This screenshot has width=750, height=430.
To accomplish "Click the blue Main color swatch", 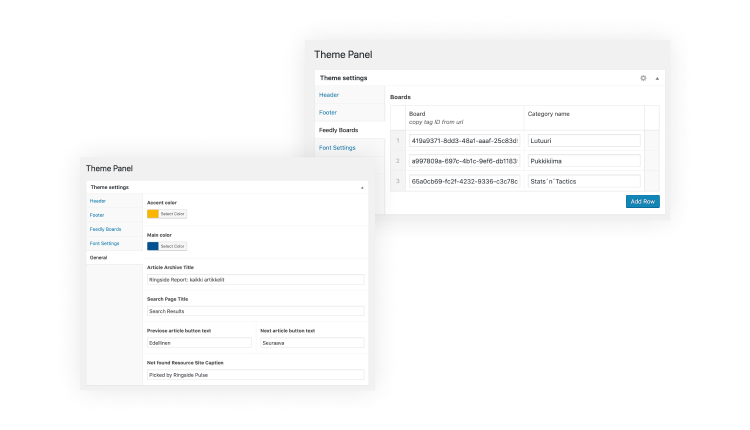I will tap(153, 246).
